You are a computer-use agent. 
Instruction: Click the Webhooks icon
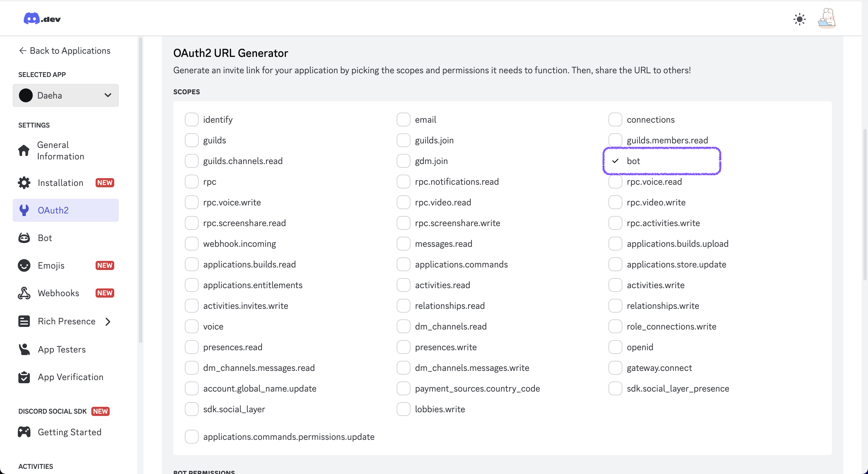coord(24,293)
